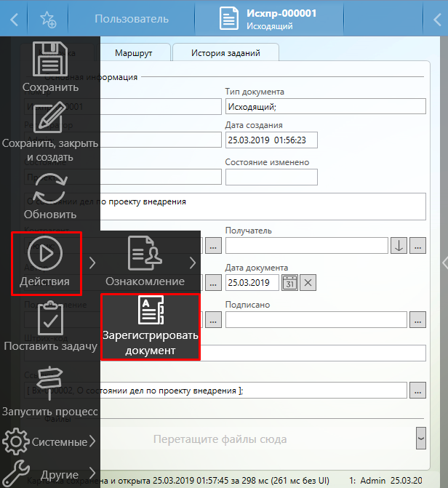Open the calendar picker for Дата документа
448x488 pixels.
[289, 282]
